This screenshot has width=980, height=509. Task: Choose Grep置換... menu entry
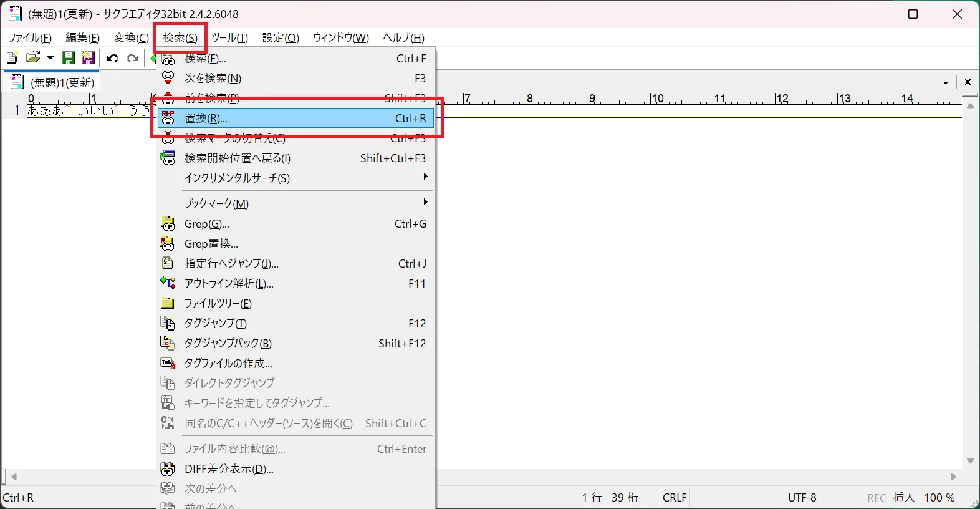point(295,244)
